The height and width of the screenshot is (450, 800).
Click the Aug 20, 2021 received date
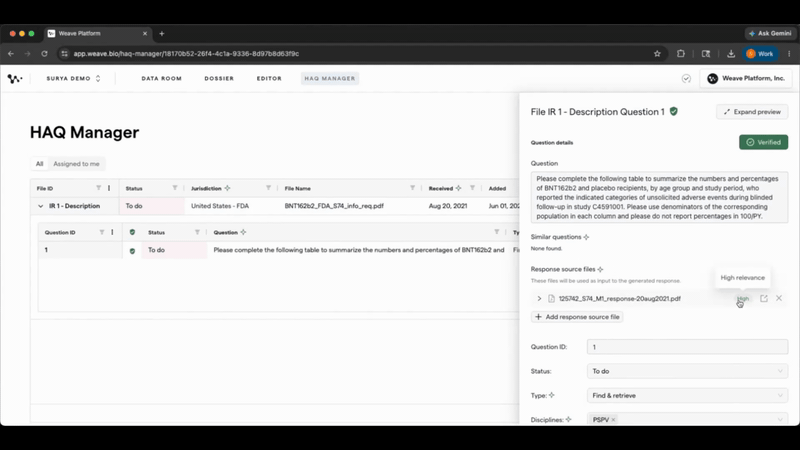(447, 206)
